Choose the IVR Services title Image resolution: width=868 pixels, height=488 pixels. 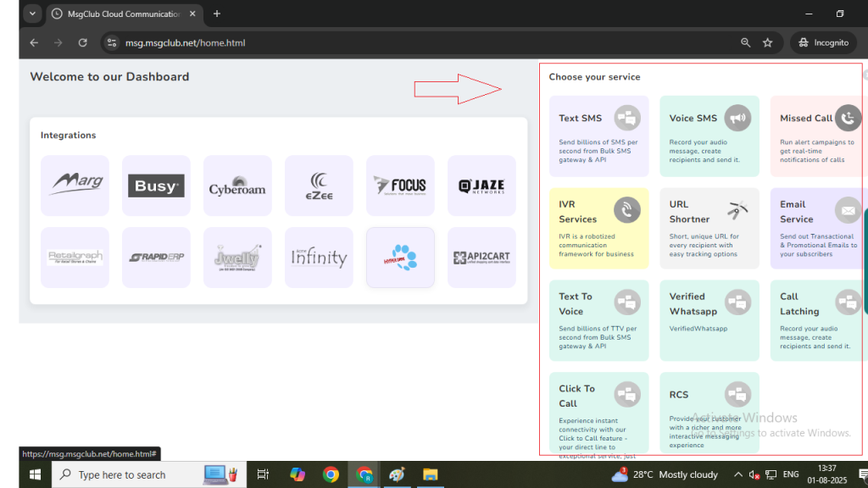578,212
